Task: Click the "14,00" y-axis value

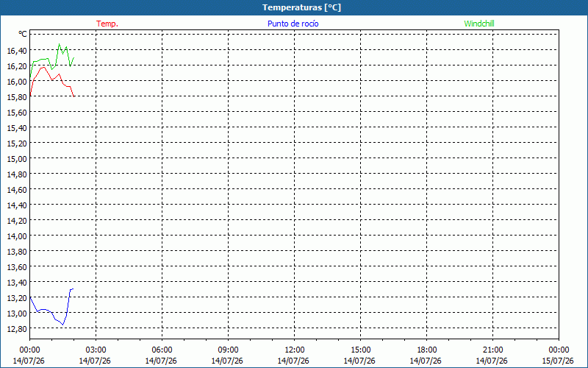Action: tap(17, 236)
